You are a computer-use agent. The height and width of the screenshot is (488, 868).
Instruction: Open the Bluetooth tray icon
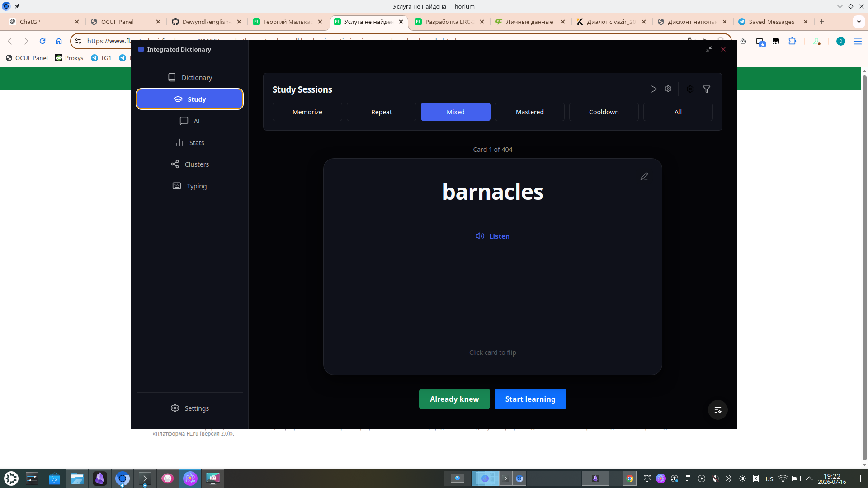729,479
